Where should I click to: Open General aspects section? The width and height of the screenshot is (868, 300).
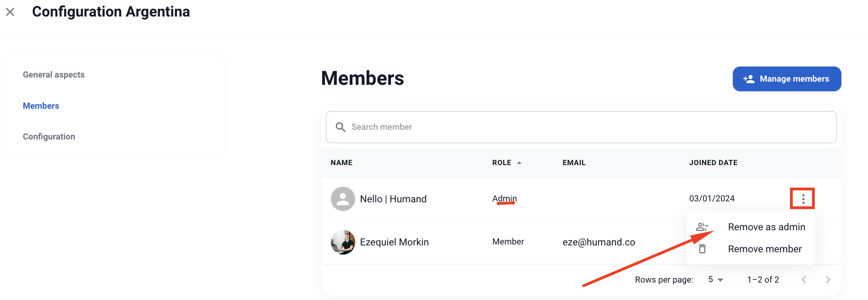coord(54,75)
